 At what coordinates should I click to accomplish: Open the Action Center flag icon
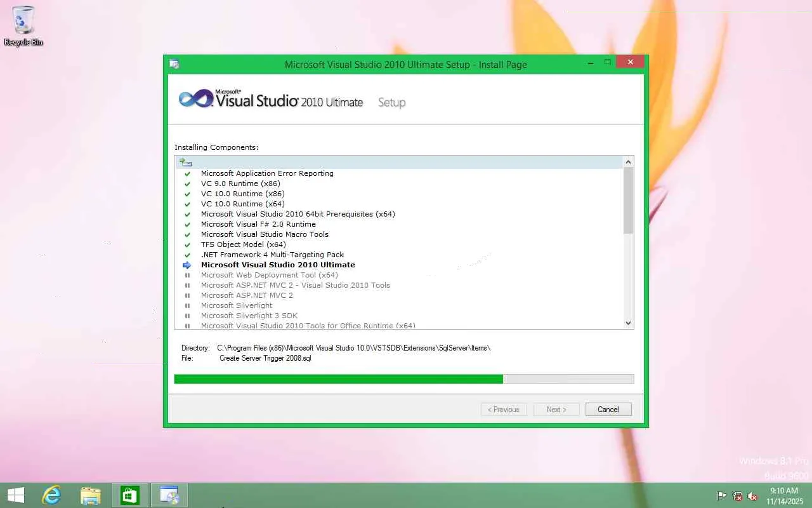coord(722,496)
